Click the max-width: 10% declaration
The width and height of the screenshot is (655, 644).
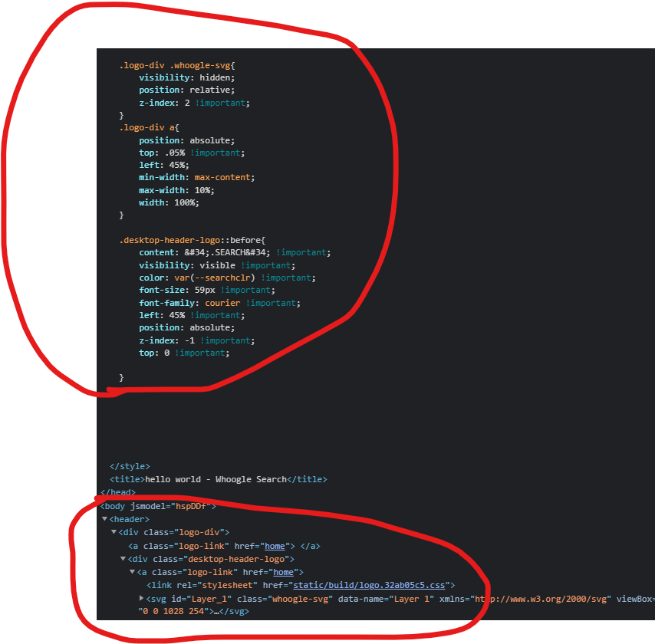pyautogui.click(x=176, y=190)
